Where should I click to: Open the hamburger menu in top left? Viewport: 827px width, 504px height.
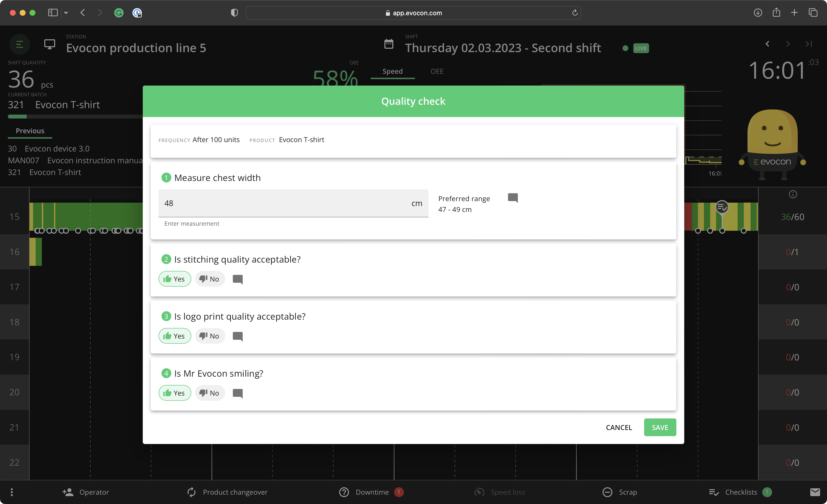pos(19,44)
